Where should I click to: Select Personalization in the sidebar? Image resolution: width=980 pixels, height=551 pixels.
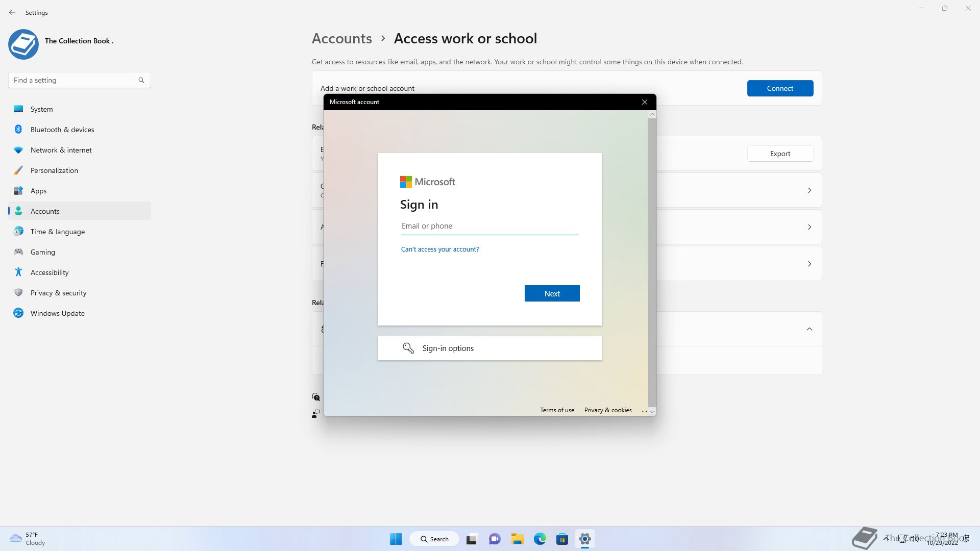(54, 170)
